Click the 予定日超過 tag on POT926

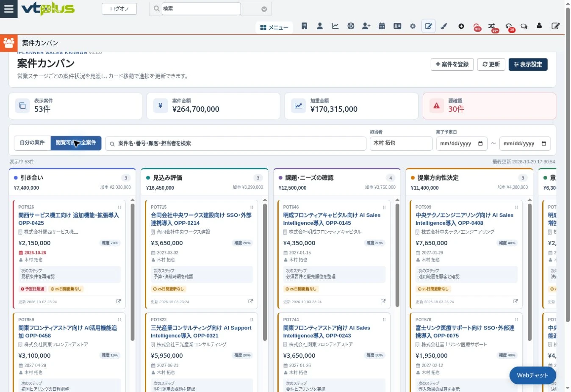coord(33,289)
